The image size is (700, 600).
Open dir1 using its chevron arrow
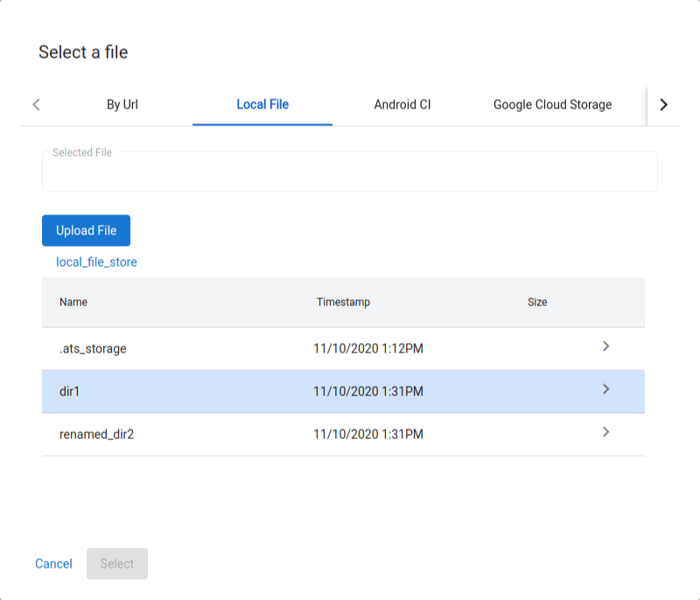pyautogui.click(x=605, y=389)
